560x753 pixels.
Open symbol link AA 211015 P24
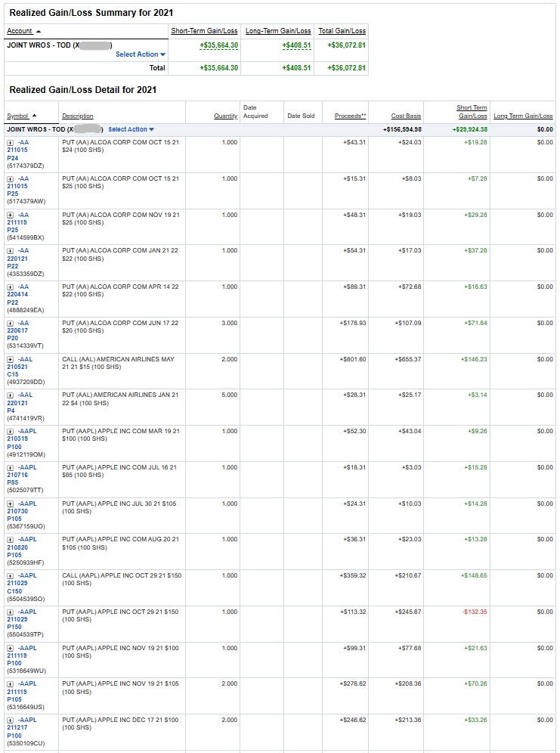17,150
